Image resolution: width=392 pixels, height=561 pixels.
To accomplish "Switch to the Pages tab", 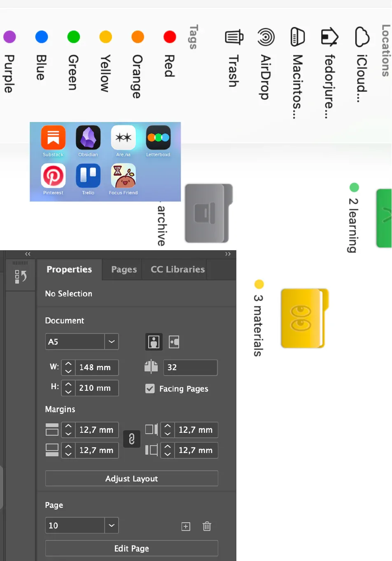I will pos(124,270).
